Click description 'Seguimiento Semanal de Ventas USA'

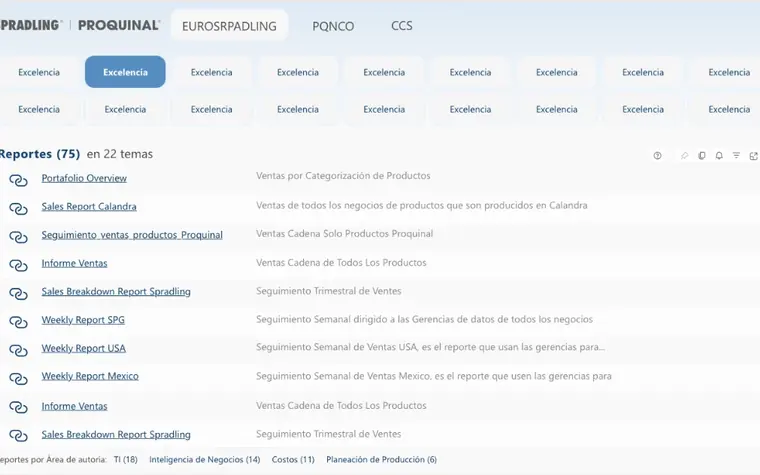[430, 347]
